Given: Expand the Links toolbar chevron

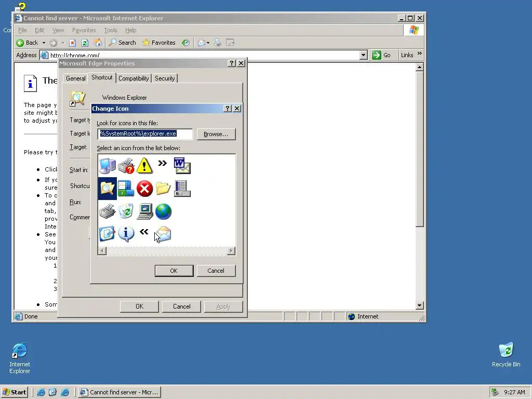Looking at the screenshot, I should [420, 54].
